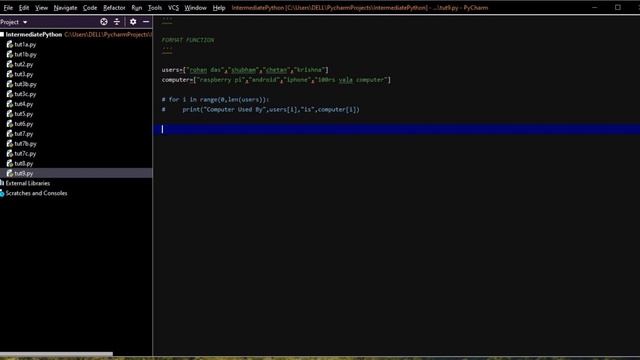The height and width of the screenshot is (360, 640).
Task: Hide the Project tool window
Action: (146, 22)
